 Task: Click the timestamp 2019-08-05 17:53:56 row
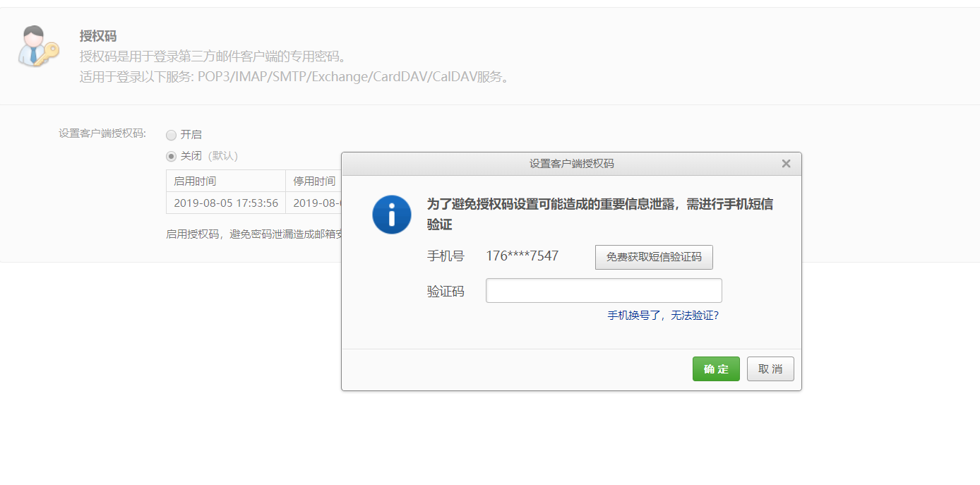point(226,203)
